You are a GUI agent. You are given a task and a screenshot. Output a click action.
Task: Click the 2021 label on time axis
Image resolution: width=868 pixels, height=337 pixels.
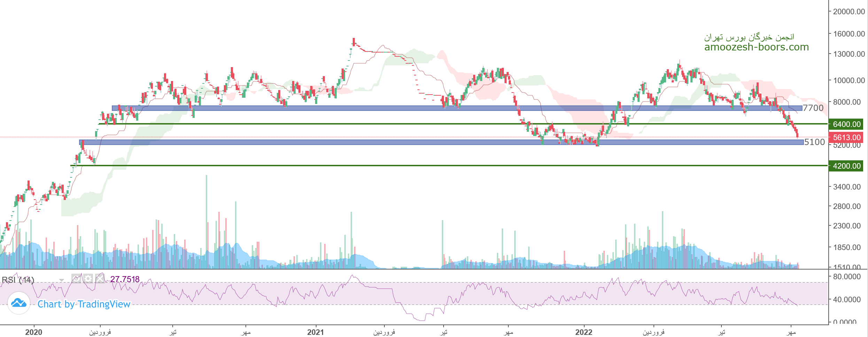point(315,332)
